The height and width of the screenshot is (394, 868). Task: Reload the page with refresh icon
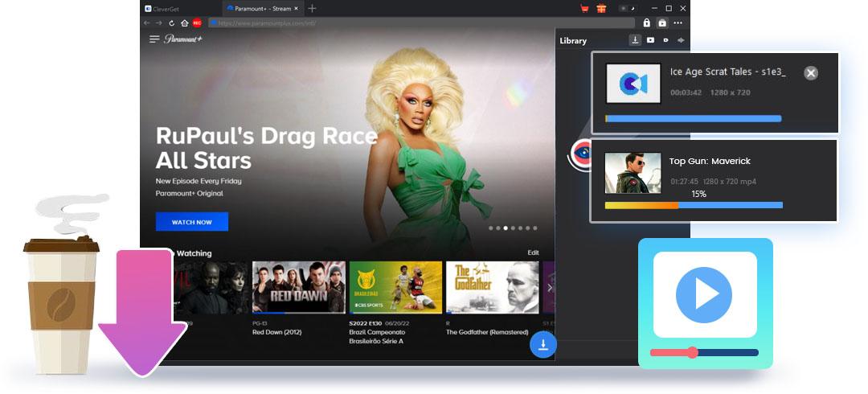pyautogui.click(x=172, y=23)
